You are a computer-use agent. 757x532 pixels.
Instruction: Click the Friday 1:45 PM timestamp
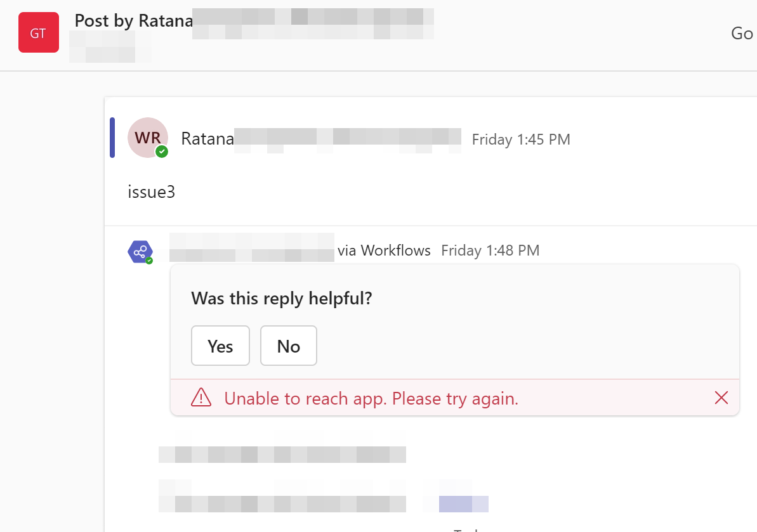521,139
